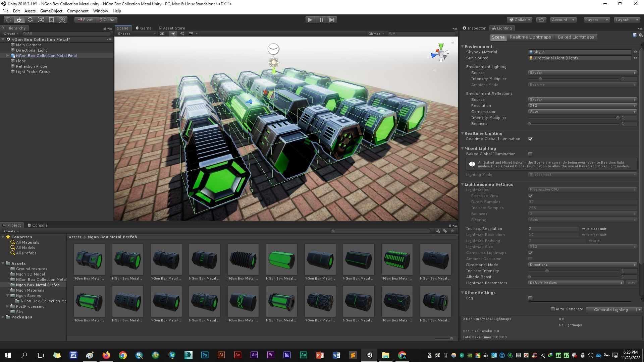Click the Generate Lighting button
This screenshot has height=362, width=644.
click(x=610, y=310)
